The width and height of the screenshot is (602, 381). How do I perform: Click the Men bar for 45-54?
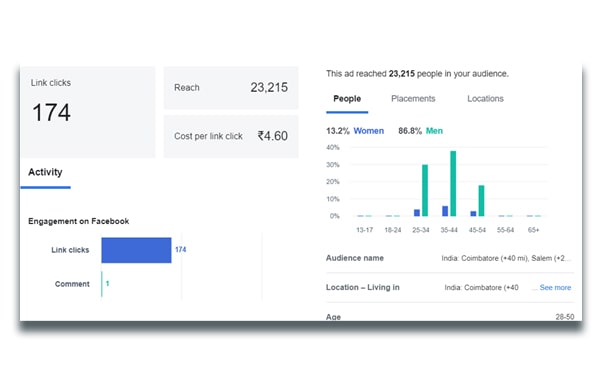pos(481,201)
